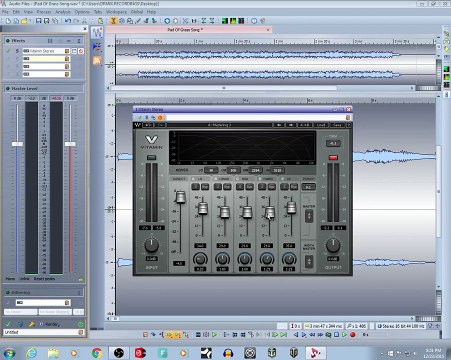Open the Edit menu
451x360 pixels.
(16, 12)
